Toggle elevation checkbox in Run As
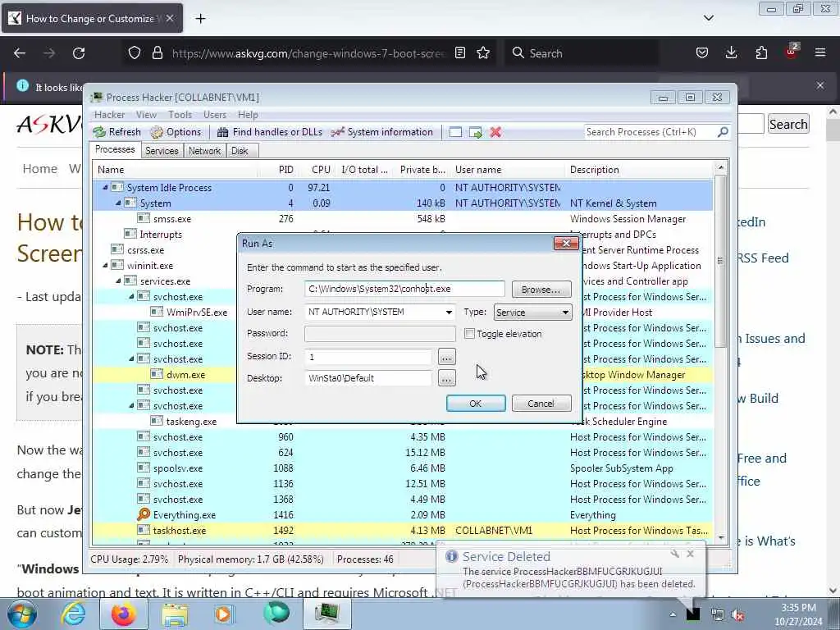840x630 pixels. (469, 334)
